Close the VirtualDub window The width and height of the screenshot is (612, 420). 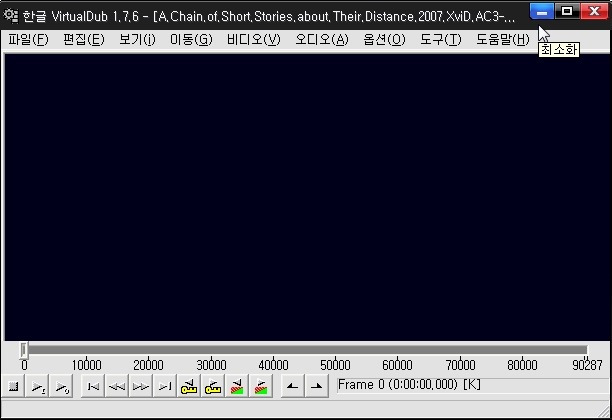tap(594, 11)
